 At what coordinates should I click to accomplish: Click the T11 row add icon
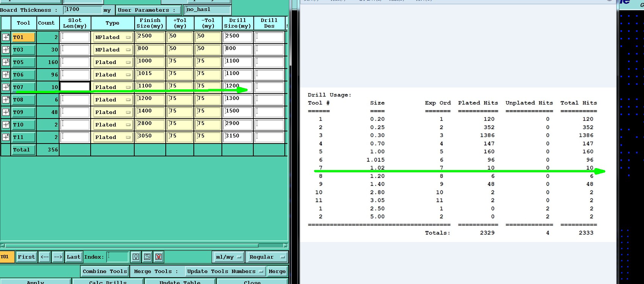click(x=6, y=137)
